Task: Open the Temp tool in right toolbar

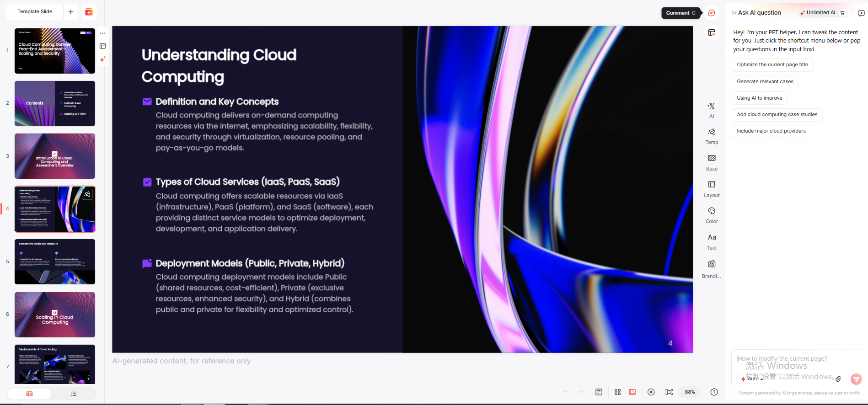Action: click(712, 136)
